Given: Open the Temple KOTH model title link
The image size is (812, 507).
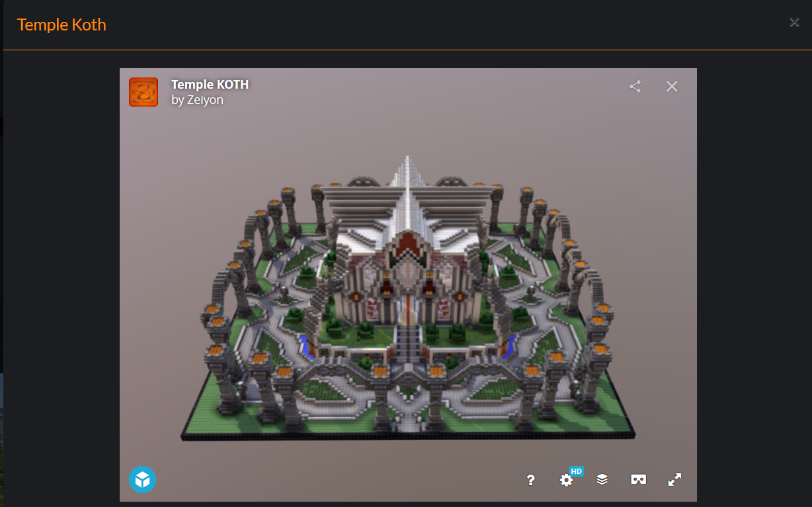Looking at the screenshot, I should pos(210,85).
